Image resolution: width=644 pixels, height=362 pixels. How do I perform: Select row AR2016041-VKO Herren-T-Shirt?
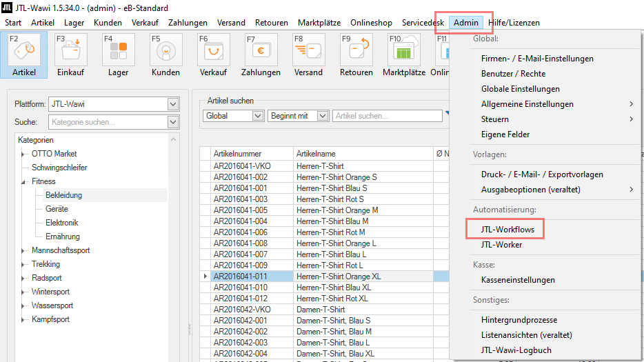tap(325, 166)
